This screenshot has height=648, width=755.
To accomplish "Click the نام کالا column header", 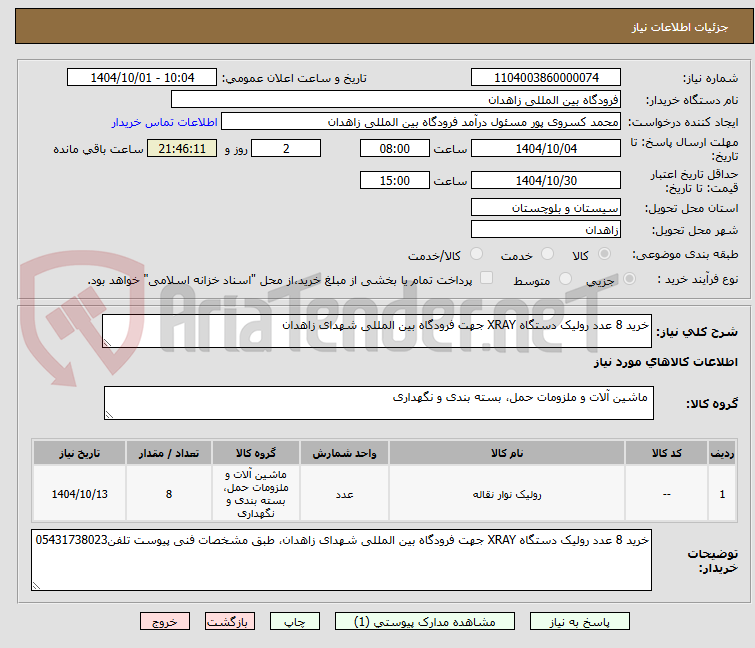I will [x=507, y=453].
